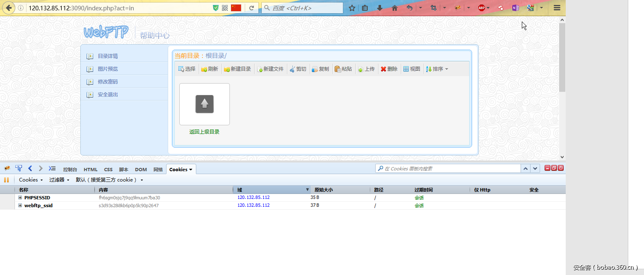
Task: Expand the webftp_ssid cookie entry
Action: click(x=19, y=205)
